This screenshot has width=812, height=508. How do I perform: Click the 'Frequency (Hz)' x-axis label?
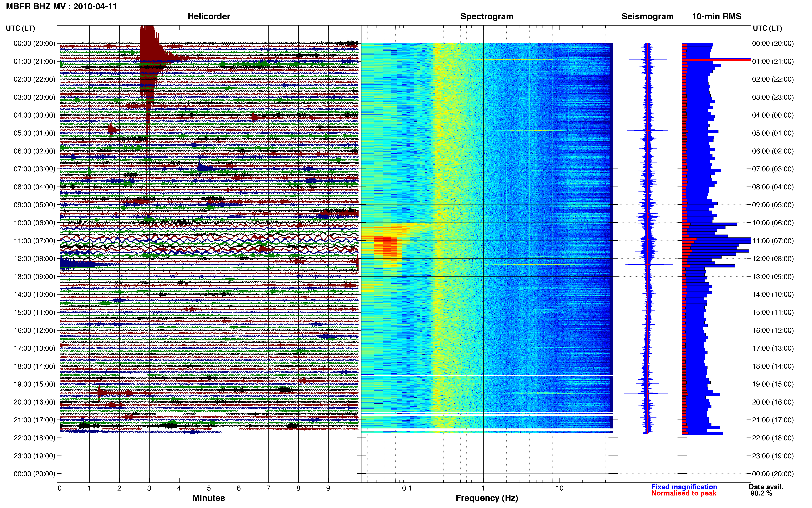487,498
